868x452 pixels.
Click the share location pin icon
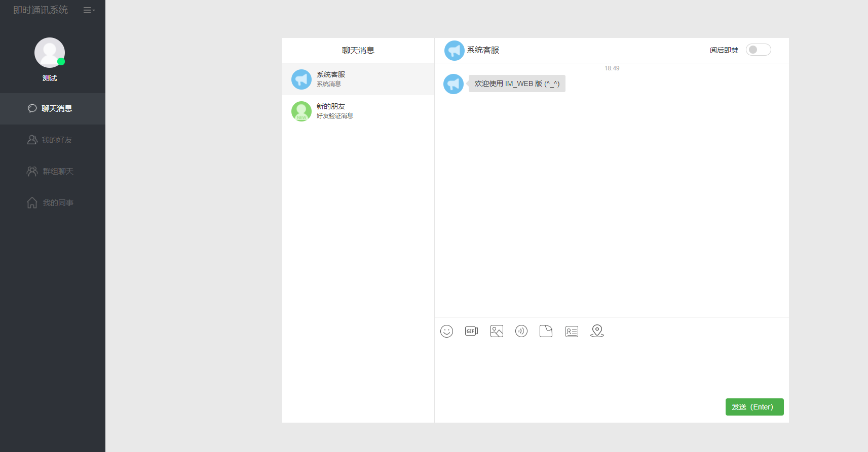(597, 331)
